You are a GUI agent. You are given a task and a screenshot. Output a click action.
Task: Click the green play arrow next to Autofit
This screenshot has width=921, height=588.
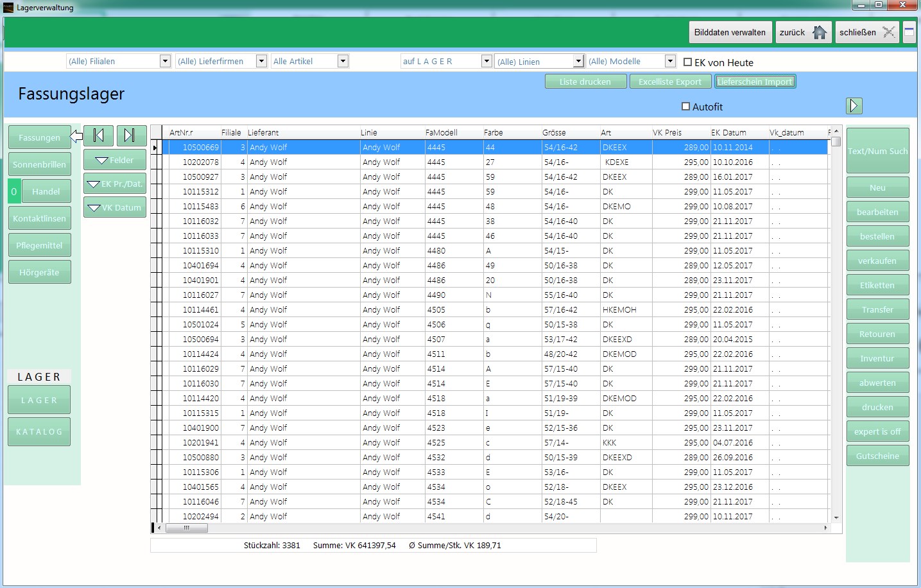tap(854, 106)
